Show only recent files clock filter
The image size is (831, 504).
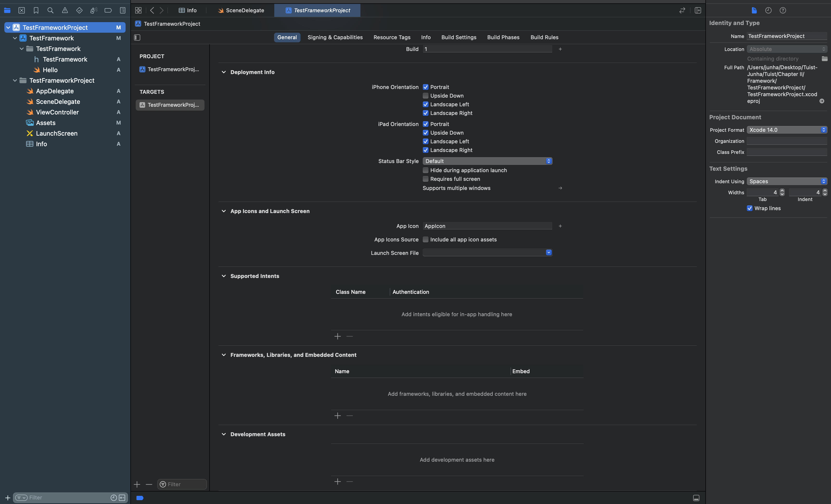coord(114,498)
